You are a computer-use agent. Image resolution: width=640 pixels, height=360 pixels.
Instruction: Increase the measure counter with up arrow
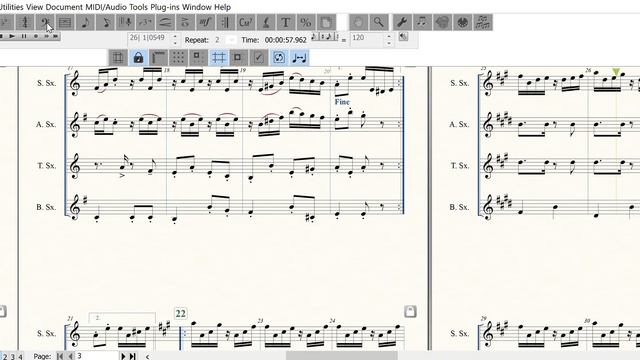click(176, 36)
